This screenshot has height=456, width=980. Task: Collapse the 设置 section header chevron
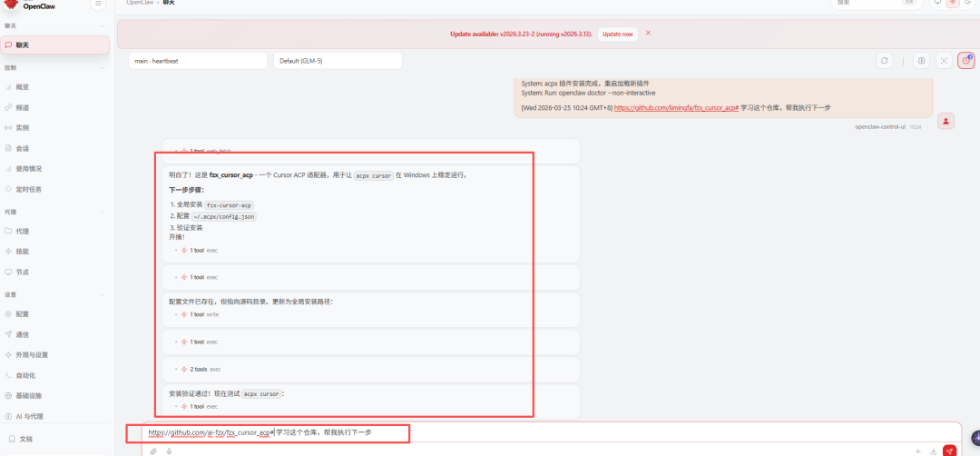(x=103, y=294)
